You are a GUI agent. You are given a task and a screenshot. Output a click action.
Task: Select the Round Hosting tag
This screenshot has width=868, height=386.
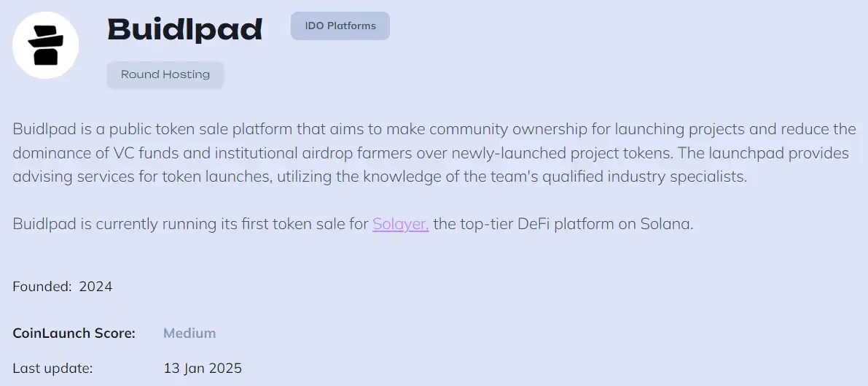(x=165, y=74)
